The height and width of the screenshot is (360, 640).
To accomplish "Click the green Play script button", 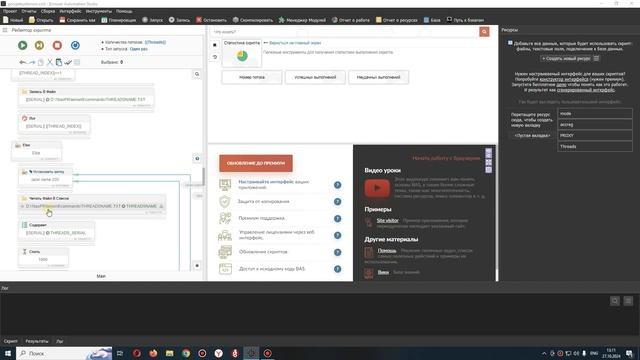I will pyautogui.click(x=22, y=45).
